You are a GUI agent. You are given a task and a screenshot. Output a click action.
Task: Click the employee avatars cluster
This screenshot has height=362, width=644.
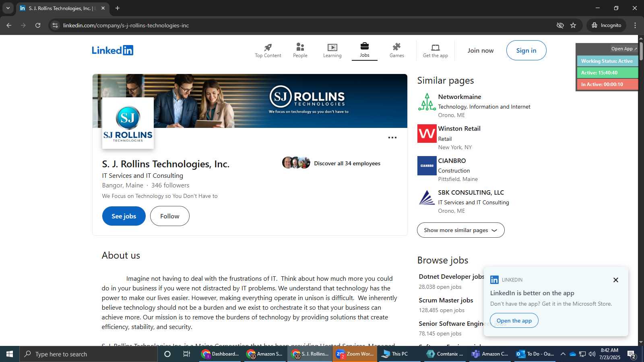point(296,162)
